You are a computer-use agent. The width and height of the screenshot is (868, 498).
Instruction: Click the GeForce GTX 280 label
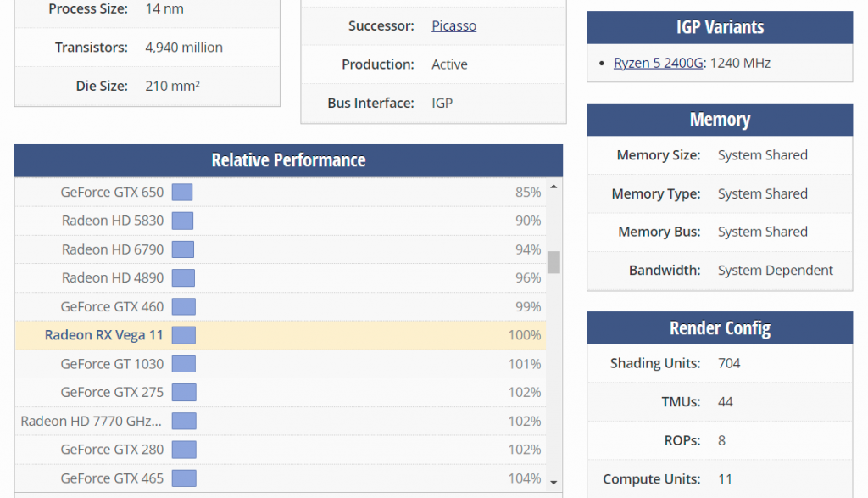click(112, 450)
